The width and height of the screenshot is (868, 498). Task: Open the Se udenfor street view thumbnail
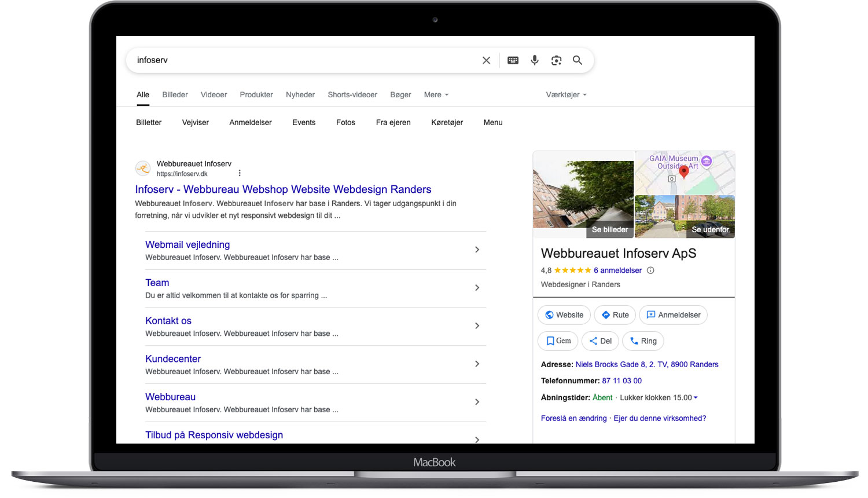point(685,217)
